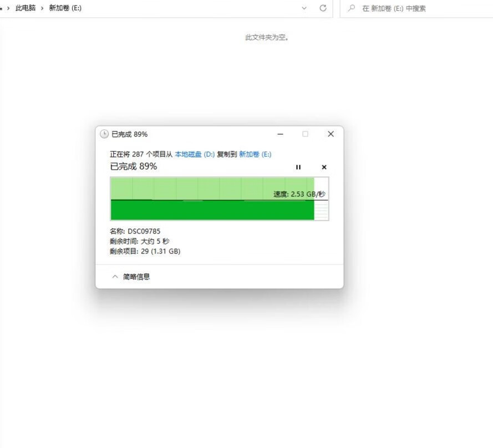Click the 此文件夹为空 message
The height and width of the screenshot is (448, 493).
click(267, 37)
